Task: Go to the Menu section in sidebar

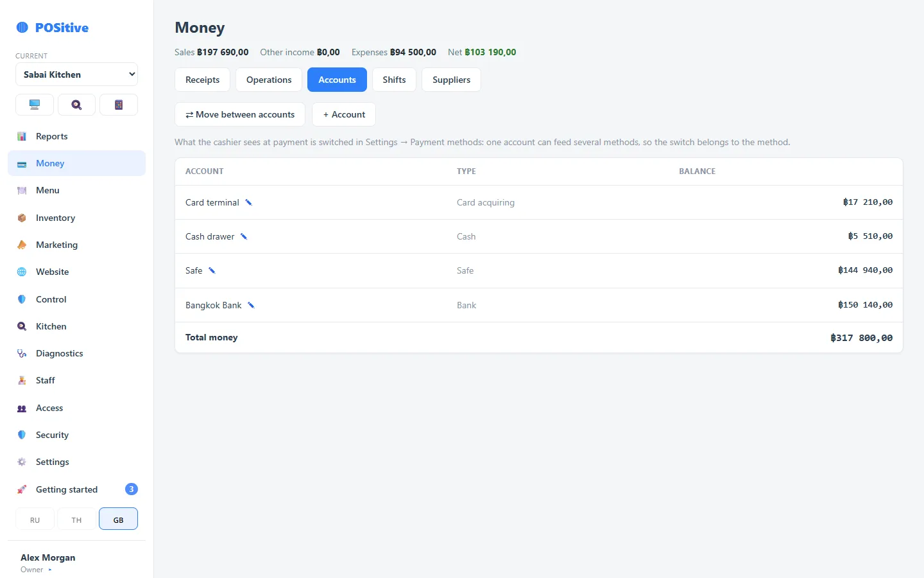Action: pos(77,190)
